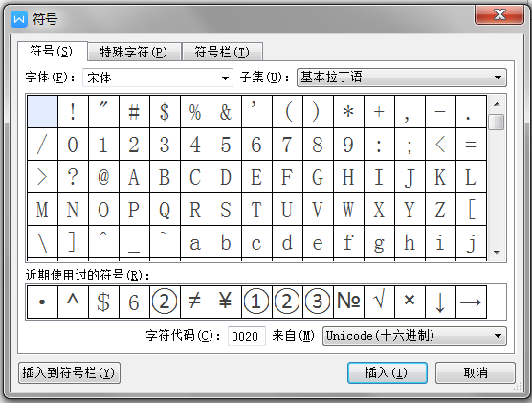Click the 取消 cancel button

pos(476,372)
